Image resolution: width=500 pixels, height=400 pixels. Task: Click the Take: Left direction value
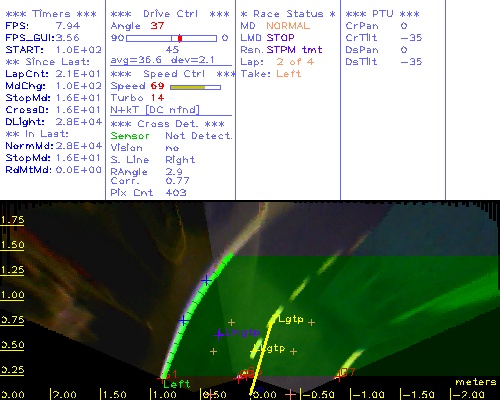(289, 74)
